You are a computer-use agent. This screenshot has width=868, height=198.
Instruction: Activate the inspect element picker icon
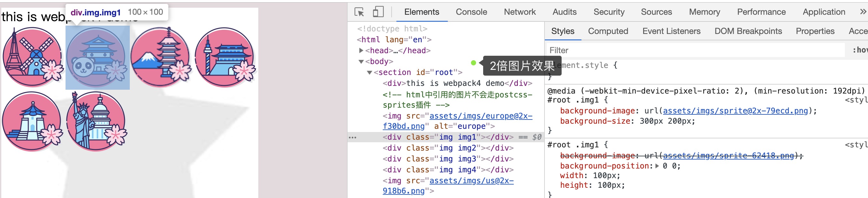click(359, 12)
